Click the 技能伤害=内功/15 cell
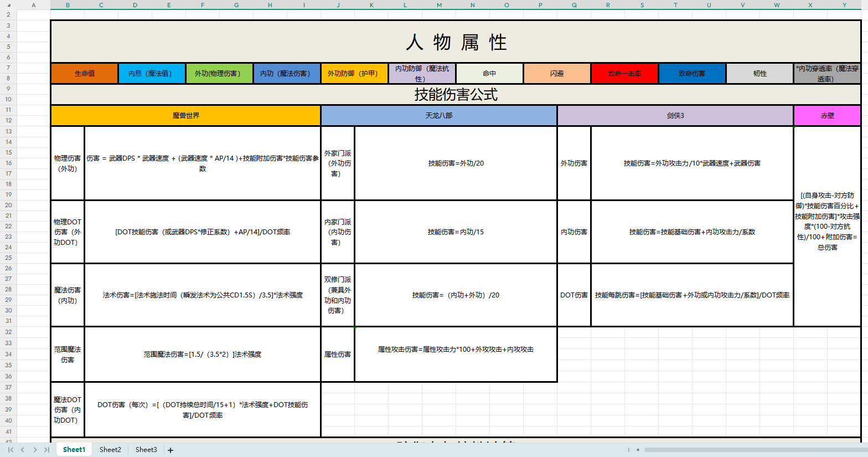The width and height of the screenshot is (868, 457). (456, 232)
